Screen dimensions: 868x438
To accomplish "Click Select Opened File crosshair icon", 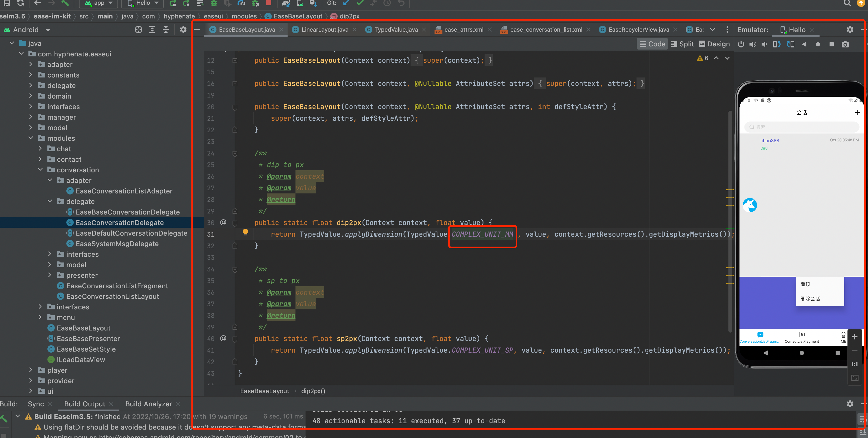I will pos(139,30).
